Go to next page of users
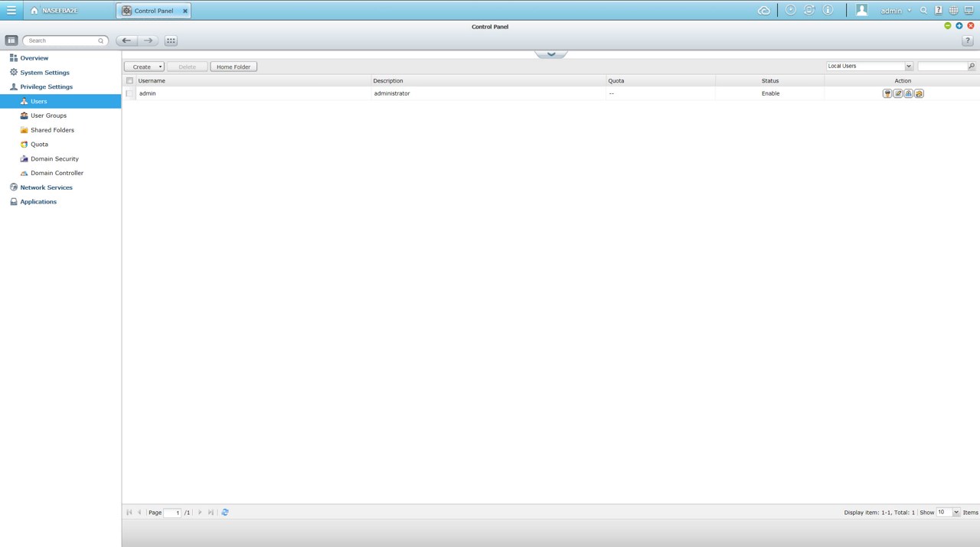This screenshot has height=547, width=980. [x=200, y=513]
